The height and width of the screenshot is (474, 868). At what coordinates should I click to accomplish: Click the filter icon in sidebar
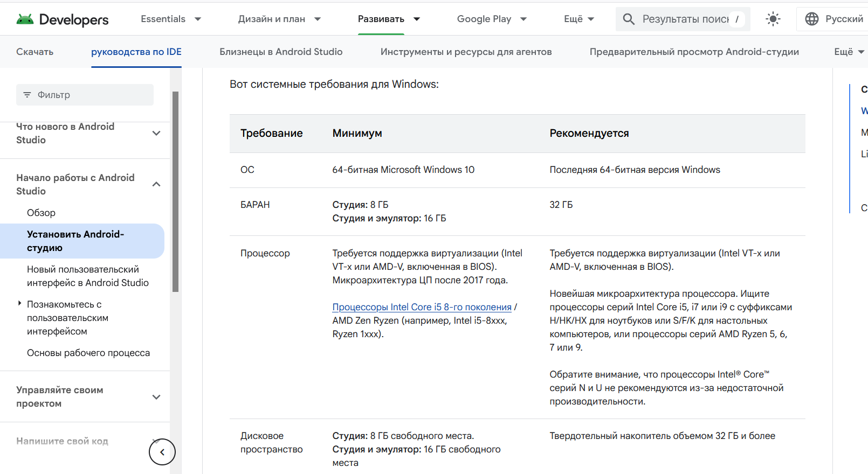[x=27, y=95]
